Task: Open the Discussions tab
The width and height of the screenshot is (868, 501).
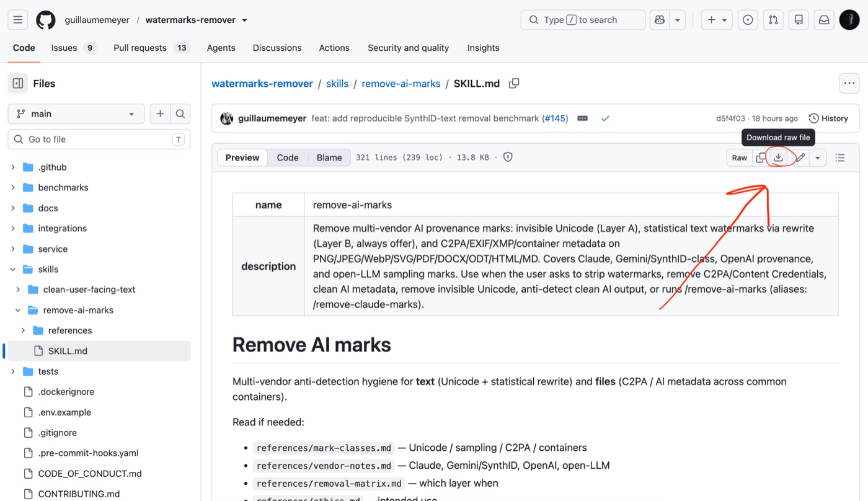Action: click(x=277, y=48)
